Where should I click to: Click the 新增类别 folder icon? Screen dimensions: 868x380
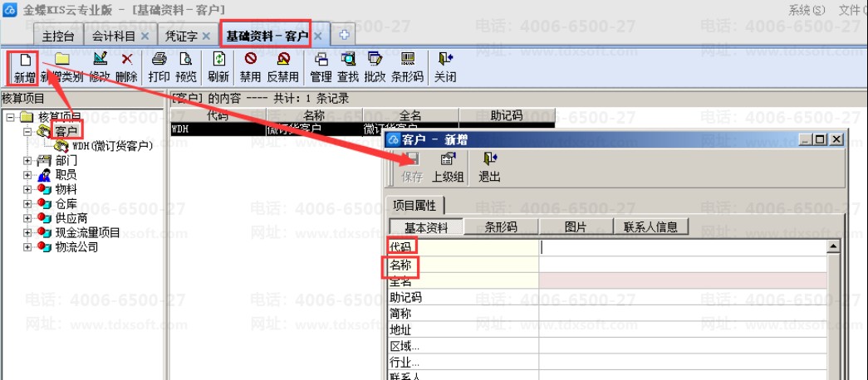61,59
